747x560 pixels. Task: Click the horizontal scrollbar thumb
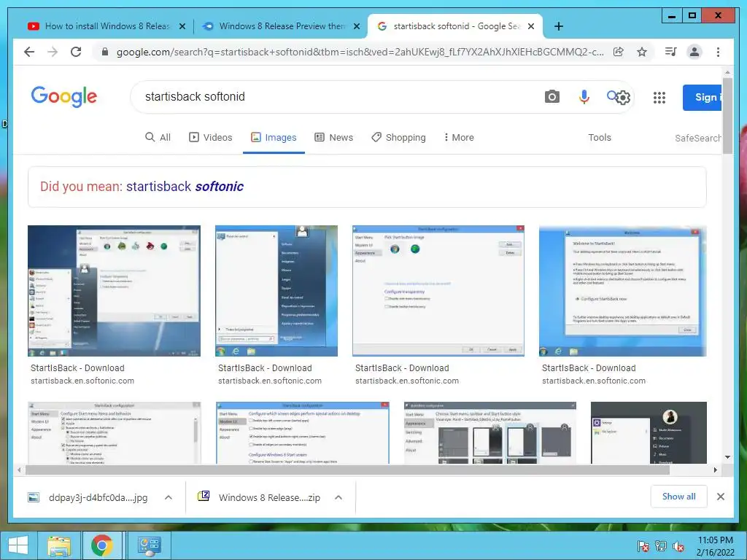347,470
